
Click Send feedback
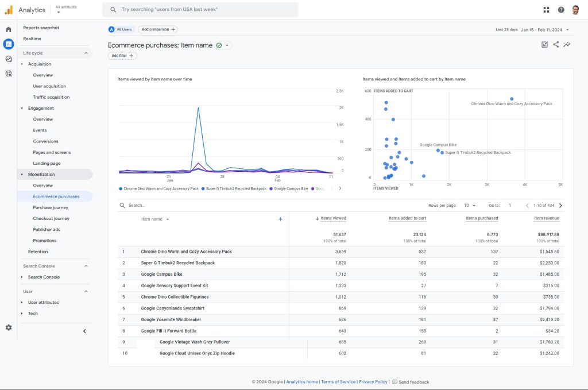tap(411, 382)
